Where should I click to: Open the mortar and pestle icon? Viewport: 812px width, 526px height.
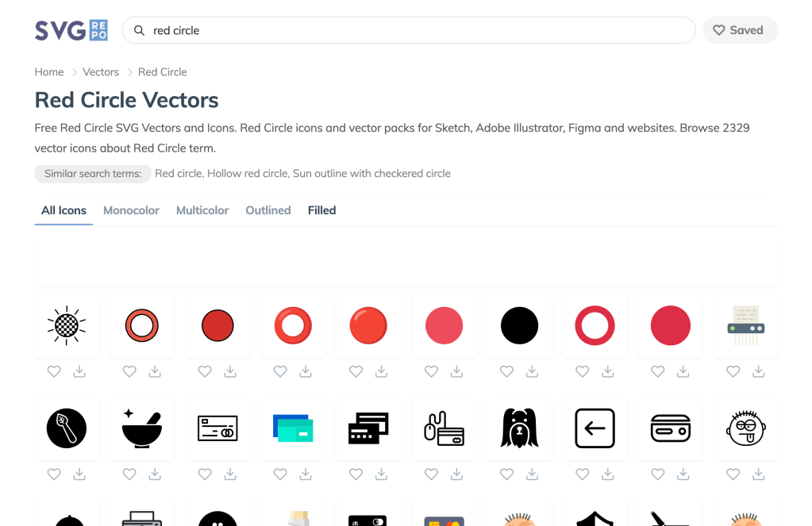click(142, 428)
